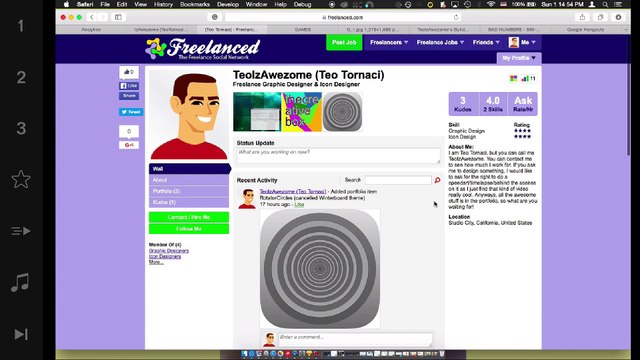Image resolution: width=640 pixels, height=360 pixels.
Task: Click the Safari address bar
Action: tap(343, 17)
